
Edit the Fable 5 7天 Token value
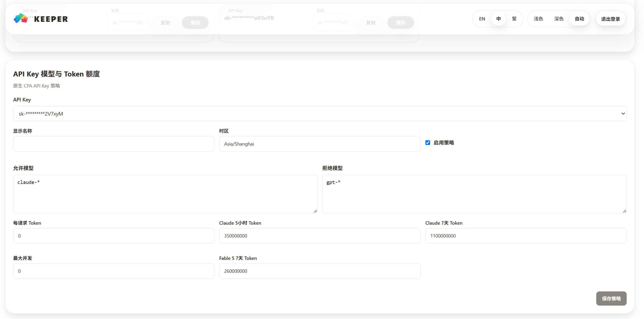[x=320, y=271]
